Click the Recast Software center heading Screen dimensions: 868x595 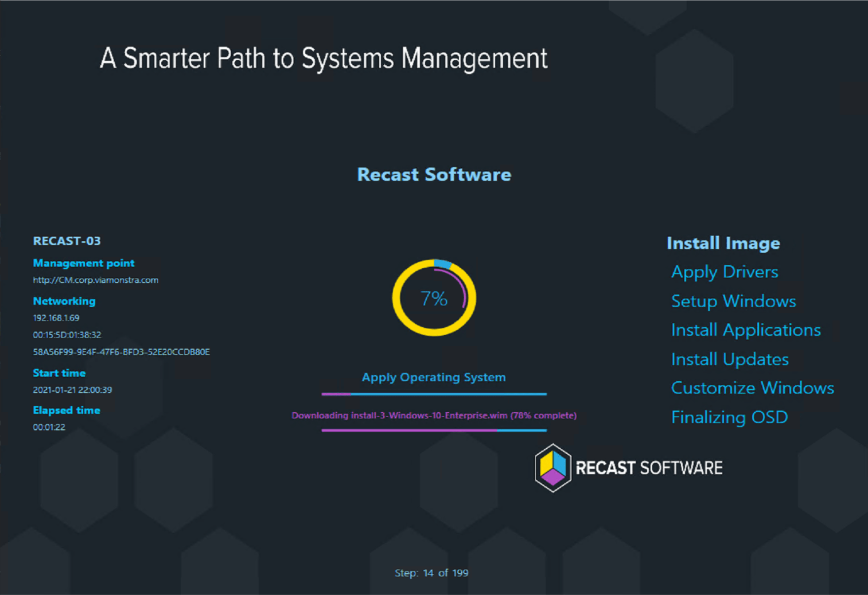click(434, 175)
